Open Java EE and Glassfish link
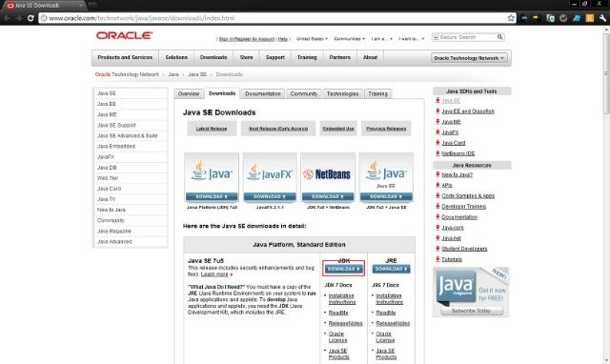 [468, 111]
